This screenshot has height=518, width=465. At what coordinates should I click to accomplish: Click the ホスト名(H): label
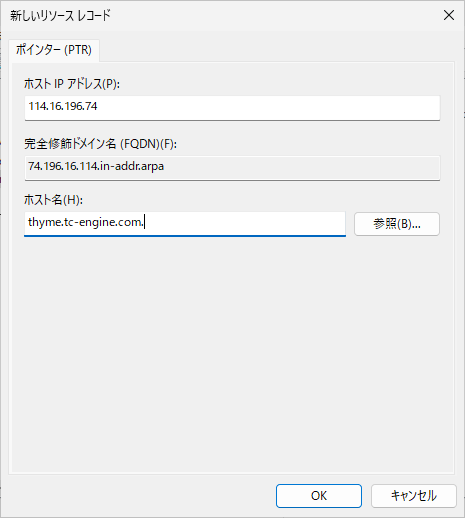tap(53, 200)
